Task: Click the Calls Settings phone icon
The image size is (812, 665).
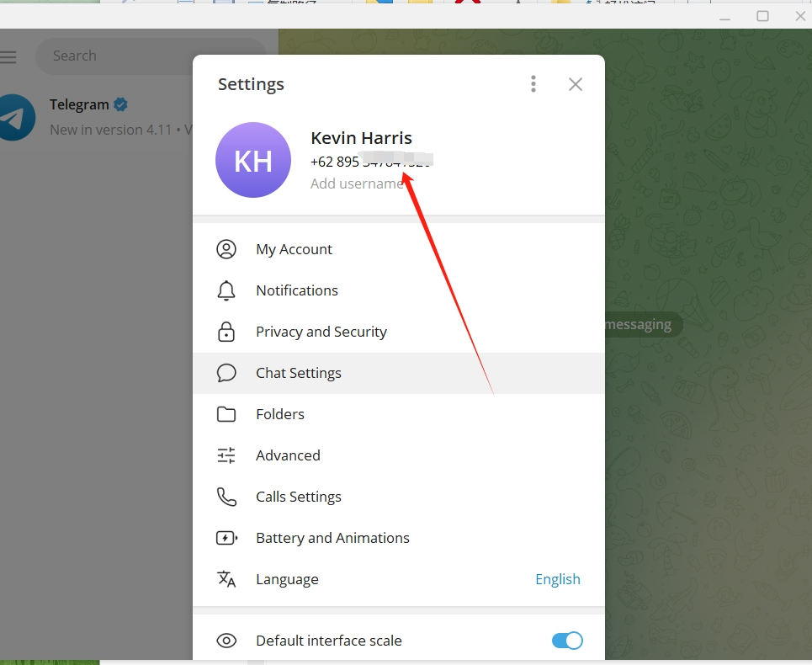Action: pos(226,497)
